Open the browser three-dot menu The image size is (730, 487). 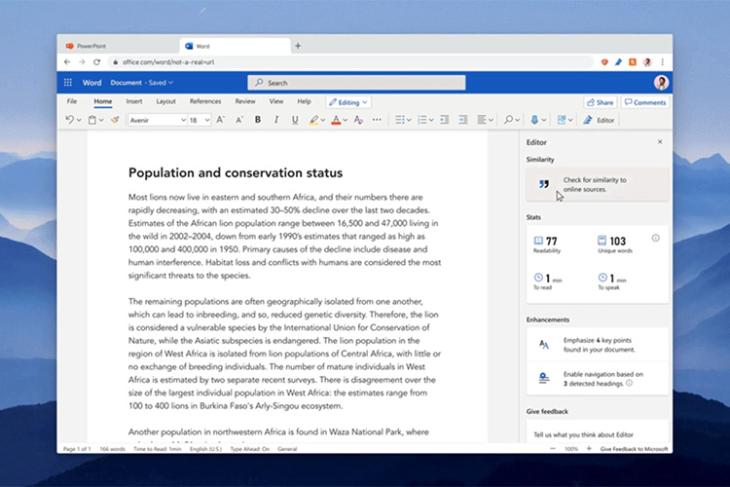coord(662,62)
